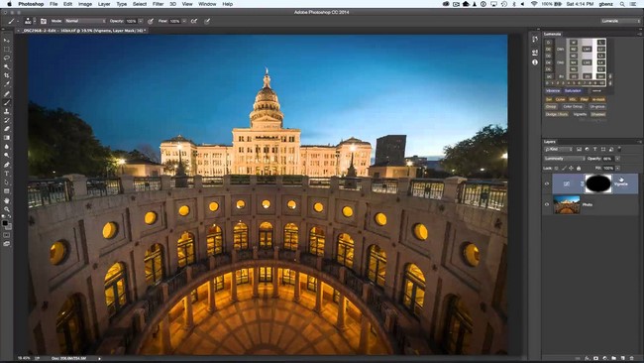Select the History Brush tool

point(7,120)
